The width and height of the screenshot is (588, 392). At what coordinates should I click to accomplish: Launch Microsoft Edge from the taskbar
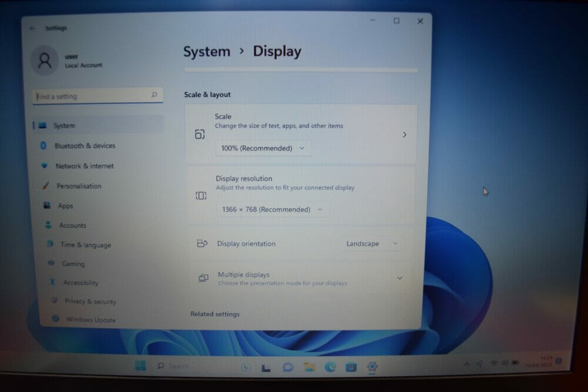[330, 367]
